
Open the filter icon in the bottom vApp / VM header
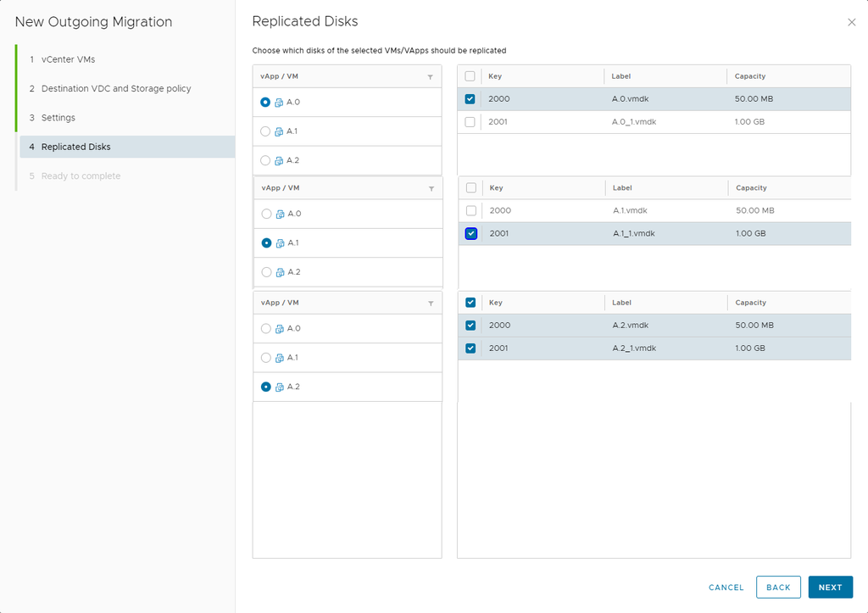(431, 304)
